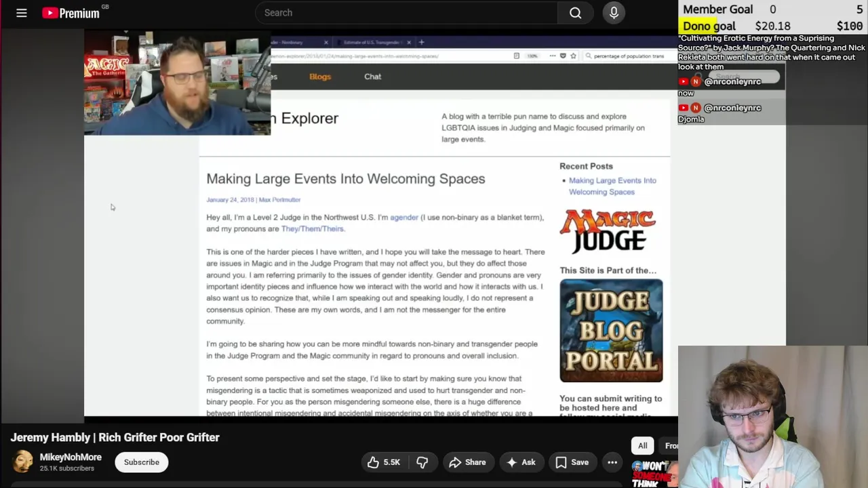This screenshot has height=488, width=868.
Task: Click the Dono goal label
Action: [709, 26]
